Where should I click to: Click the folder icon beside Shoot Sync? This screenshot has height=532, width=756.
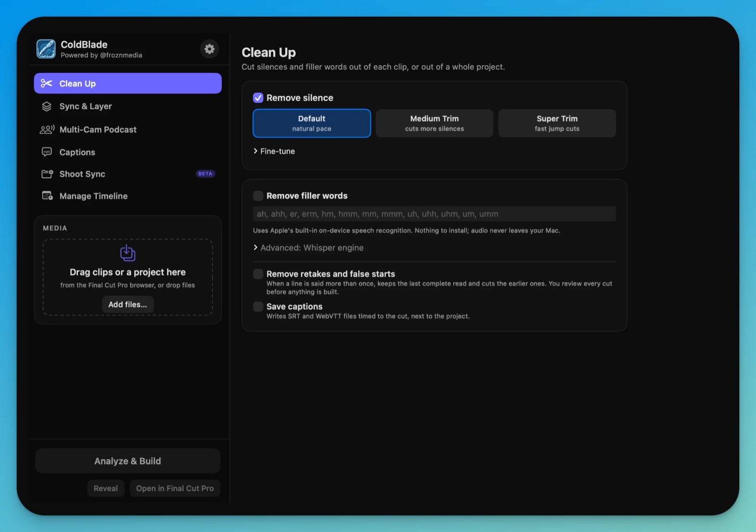pyautogui.click(x=47, y=174)
